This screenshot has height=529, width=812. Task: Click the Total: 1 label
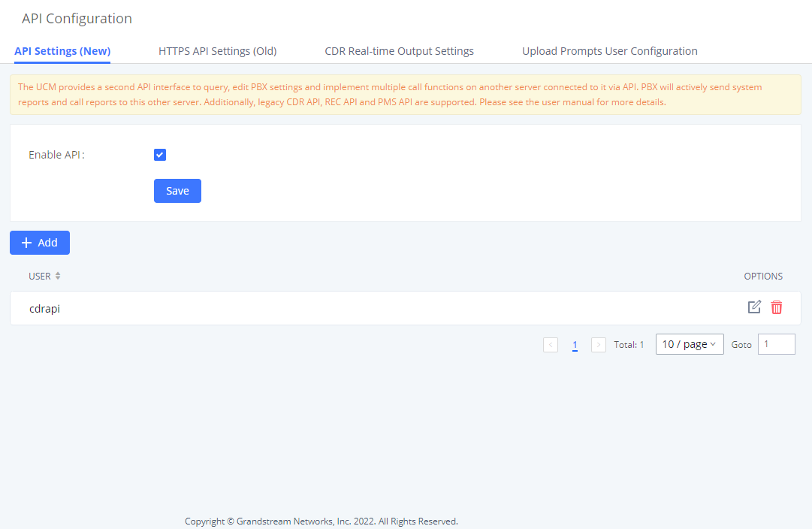(x=629, y=345)
